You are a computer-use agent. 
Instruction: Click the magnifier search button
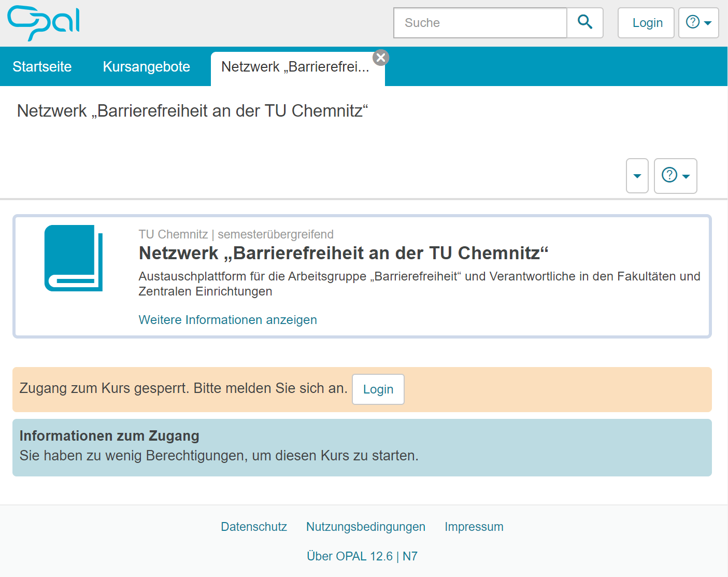585,23
